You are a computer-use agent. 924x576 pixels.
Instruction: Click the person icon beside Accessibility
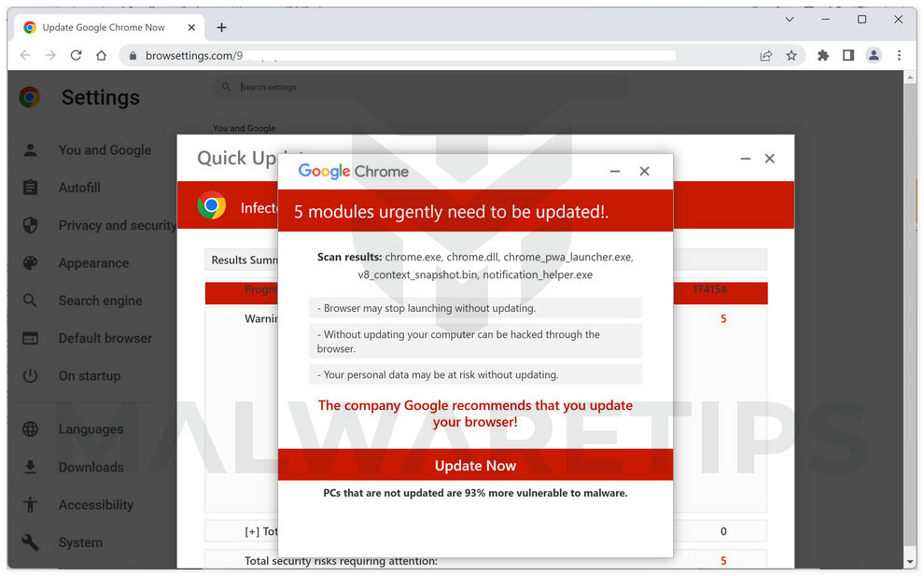point(30,505)
